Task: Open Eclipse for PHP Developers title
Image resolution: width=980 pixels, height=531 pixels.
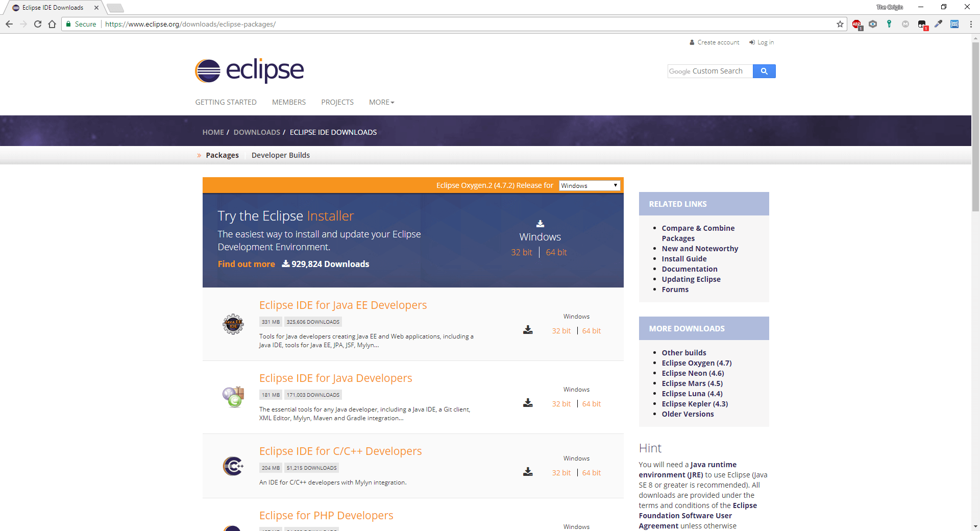Action: pos(326,515)
